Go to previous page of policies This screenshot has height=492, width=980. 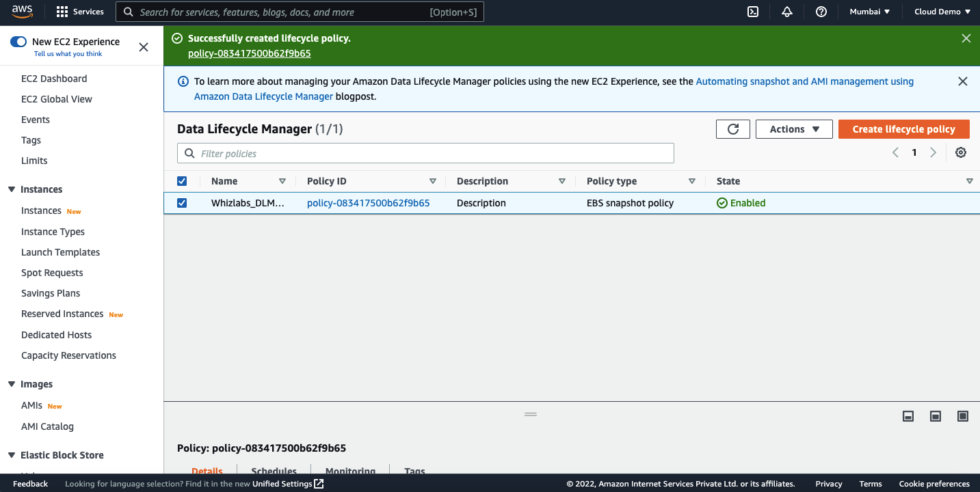coord(895,152)
